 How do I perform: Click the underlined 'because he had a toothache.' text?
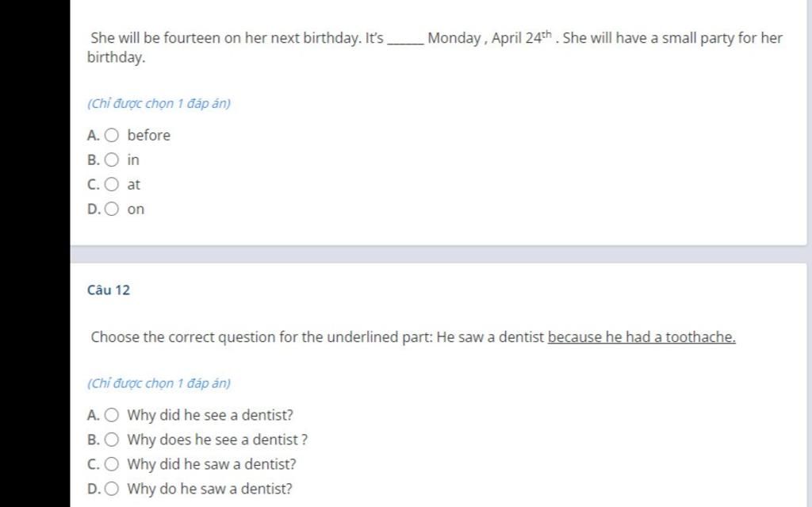[642, 337]
